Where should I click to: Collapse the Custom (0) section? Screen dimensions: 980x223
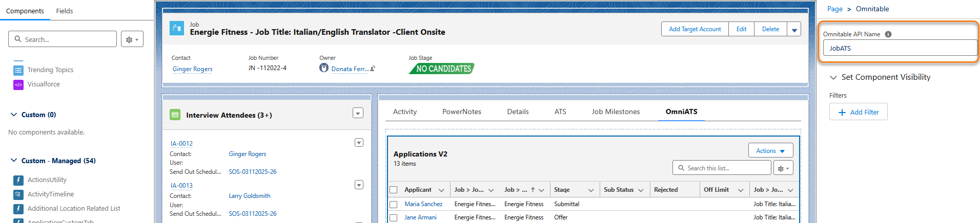pos(14,115)
